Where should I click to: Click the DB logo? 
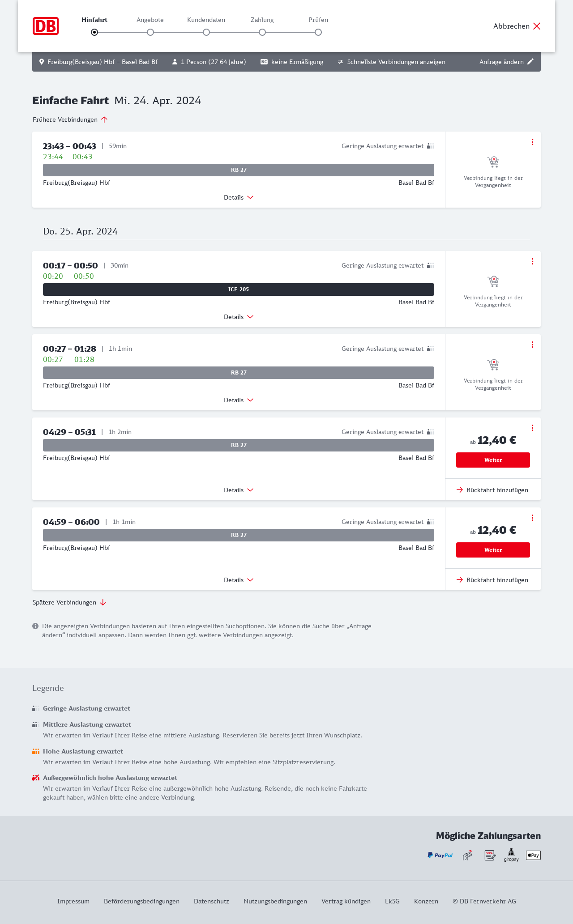(x=46, y=26)
